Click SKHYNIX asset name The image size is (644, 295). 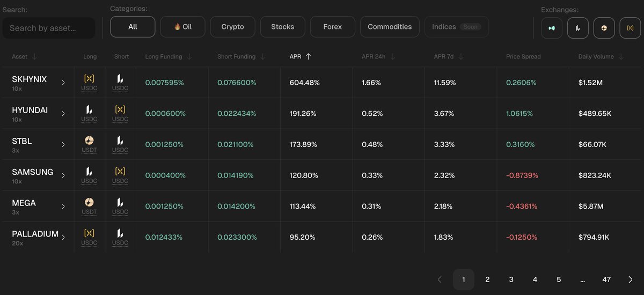(x=29, y=79)
